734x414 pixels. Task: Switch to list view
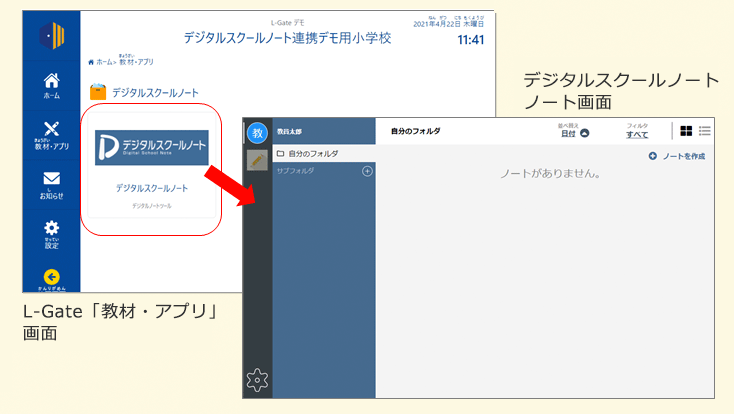pos(705,131)
